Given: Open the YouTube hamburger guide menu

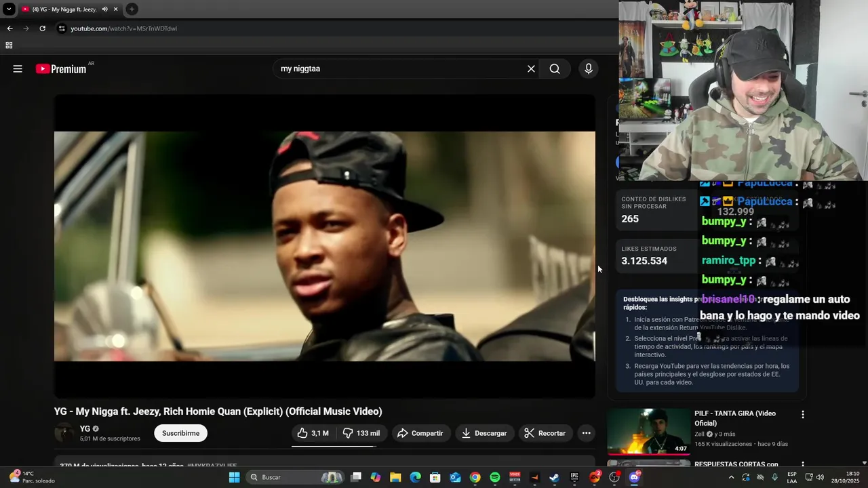Looking at the screenshot, I should 18,68.
